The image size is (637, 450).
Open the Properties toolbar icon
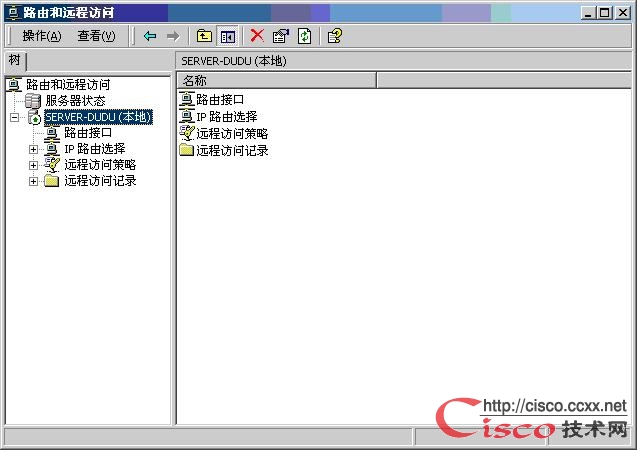(281, 36)
